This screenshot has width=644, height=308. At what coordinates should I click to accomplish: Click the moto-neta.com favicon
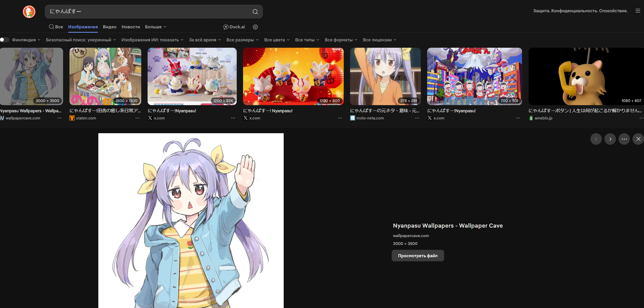(353, 118)
